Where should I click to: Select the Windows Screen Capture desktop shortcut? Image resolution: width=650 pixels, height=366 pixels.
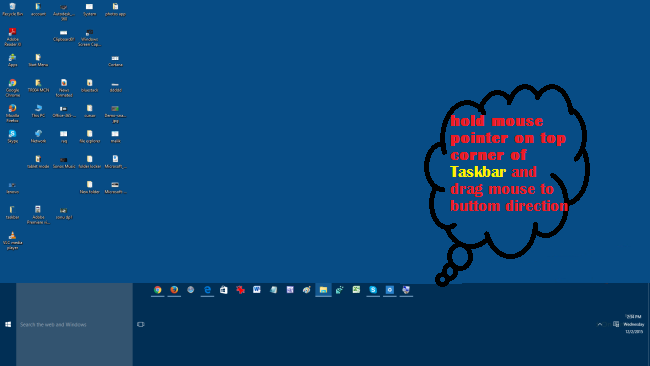pos(90,37)
